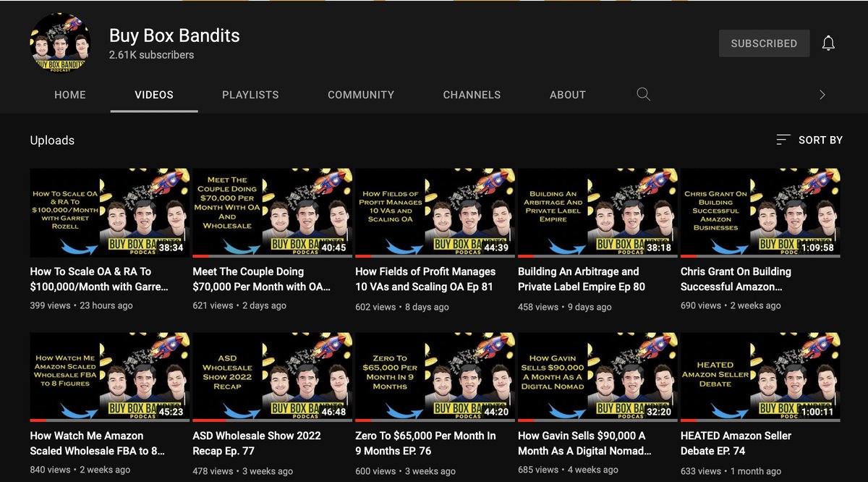Open HEATED Amazon Seller Debate thumbnail
The width and height of the screenshot is (868, 482).
[761, 377]
